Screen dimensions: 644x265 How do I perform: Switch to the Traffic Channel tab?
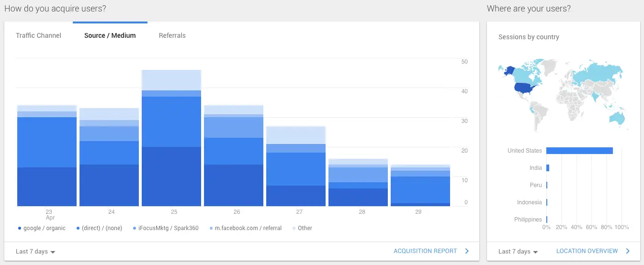[38, 35]
